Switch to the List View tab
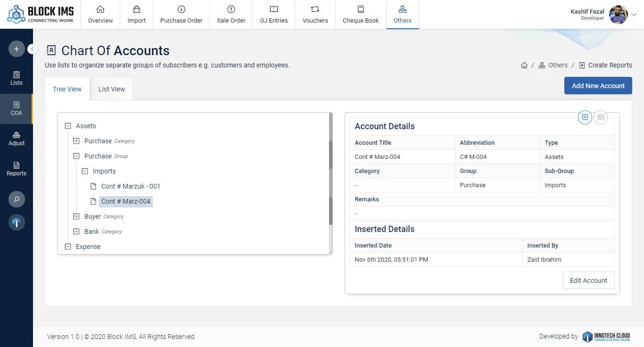 click(112, 89)
